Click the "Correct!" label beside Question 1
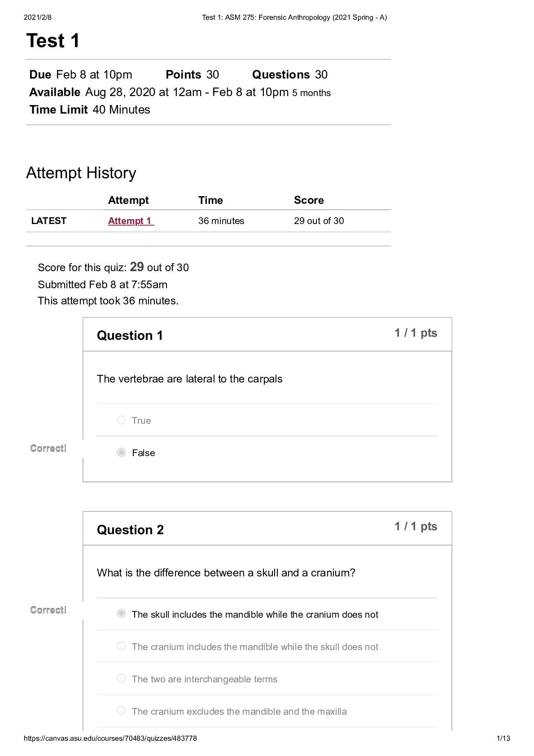The width and height of the screenshot is (534, 756). 48,448
